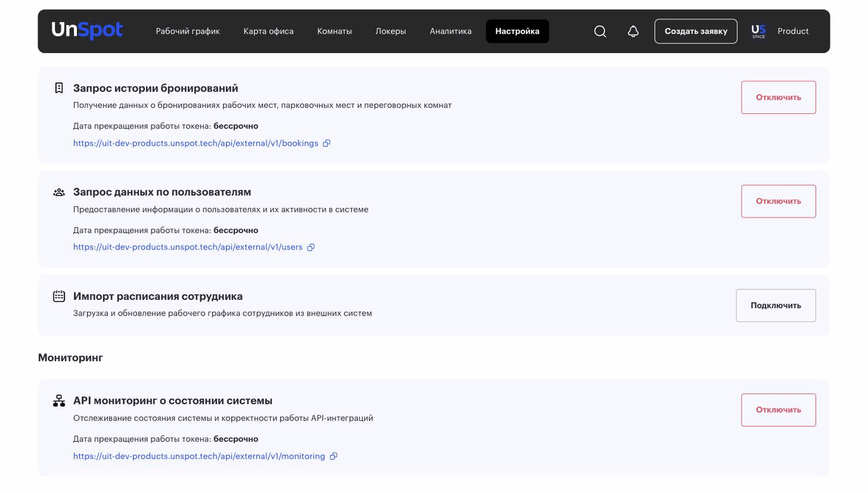Image resolution: width=868 pixels, height=493 pixels.
Task: Click the Мониторинг section title
Action: tap(71, 357)
